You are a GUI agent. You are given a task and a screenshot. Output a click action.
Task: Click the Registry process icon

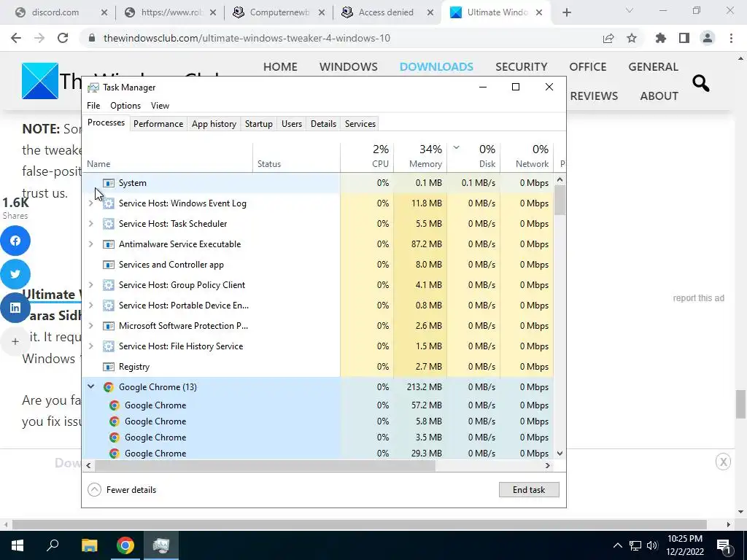109,367
